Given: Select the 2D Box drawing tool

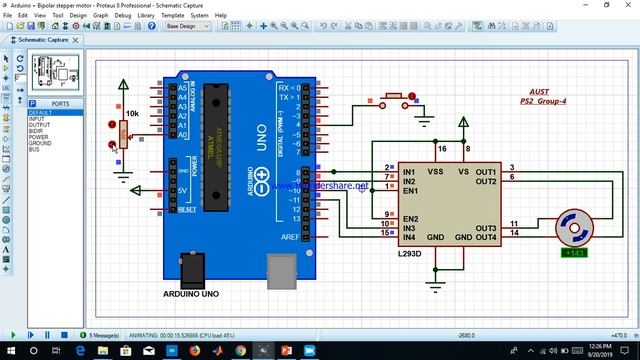Looking at the screenshot, I should (x=6, y=210).
